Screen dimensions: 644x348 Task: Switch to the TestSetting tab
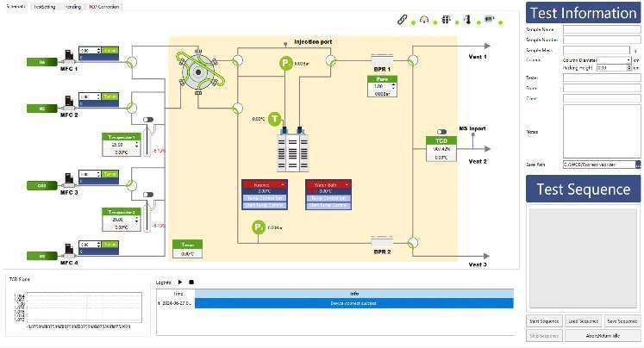tap(45, 6)
